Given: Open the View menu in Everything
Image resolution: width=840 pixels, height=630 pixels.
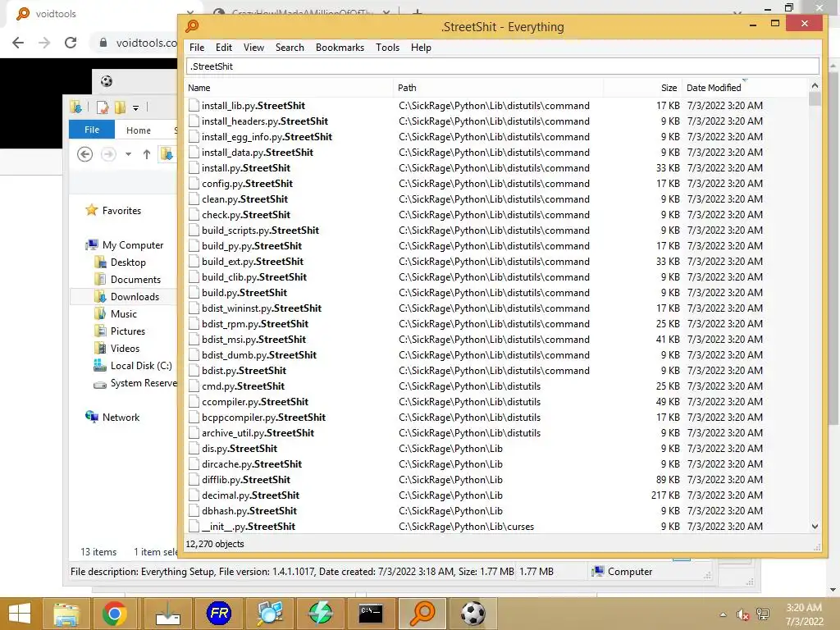Looking at the screenshot, I should (x=253, y=47).
